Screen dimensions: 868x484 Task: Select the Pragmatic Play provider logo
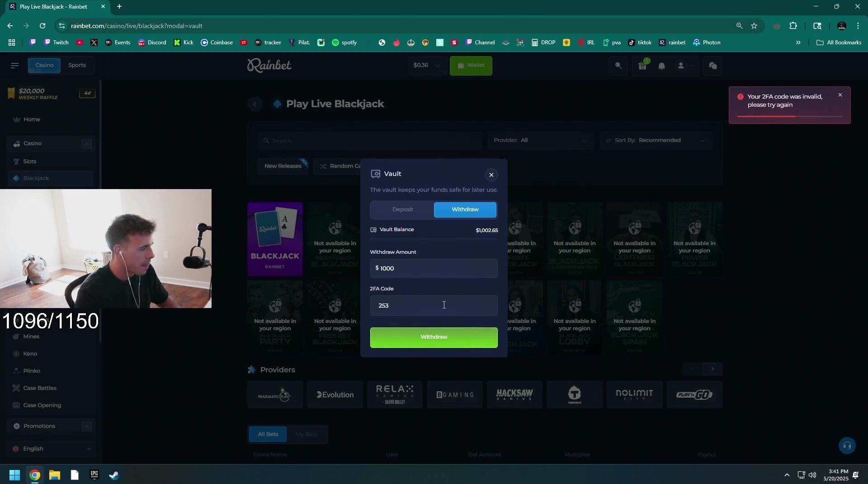(x=275, y=395)
